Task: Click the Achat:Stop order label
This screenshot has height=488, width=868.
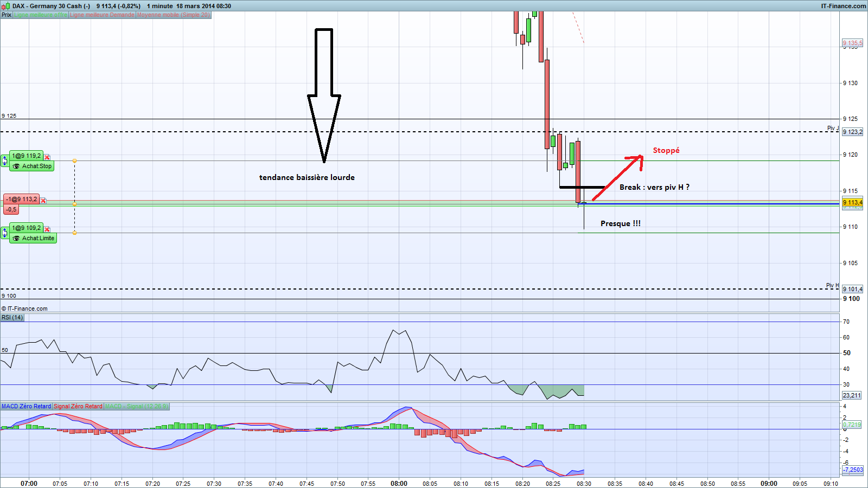Action: 31,166
